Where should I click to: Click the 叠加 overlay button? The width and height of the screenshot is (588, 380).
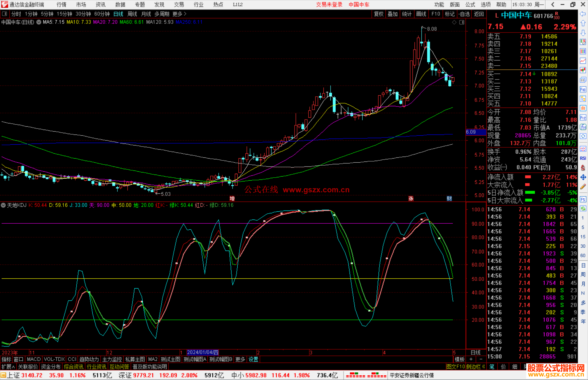tap(393, 14)
